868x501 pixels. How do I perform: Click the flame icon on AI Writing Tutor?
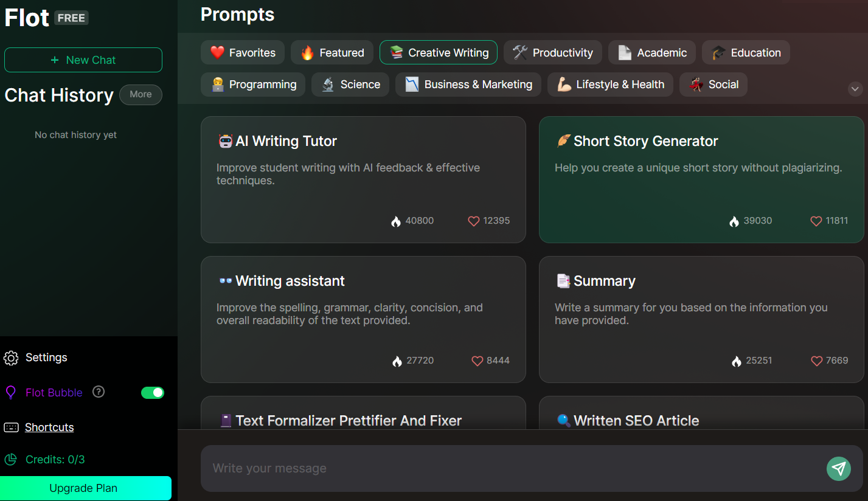396,221
